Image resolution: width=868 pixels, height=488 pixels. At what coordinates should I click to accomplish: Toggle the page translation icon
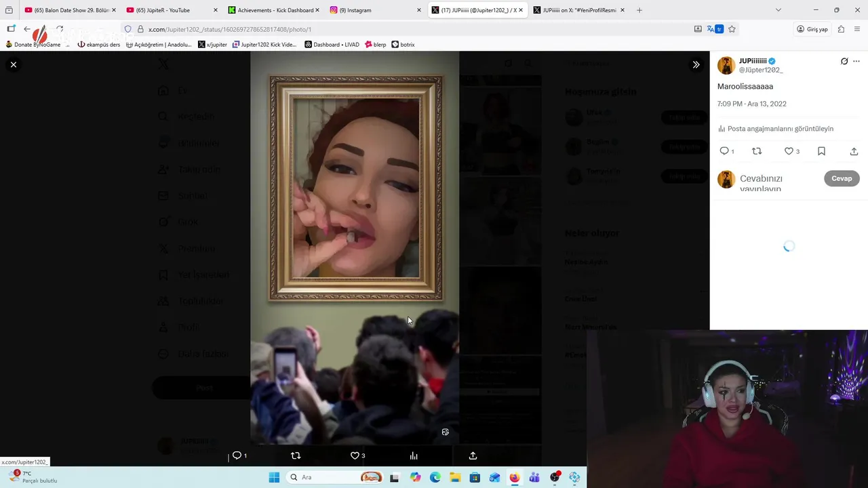715,29
